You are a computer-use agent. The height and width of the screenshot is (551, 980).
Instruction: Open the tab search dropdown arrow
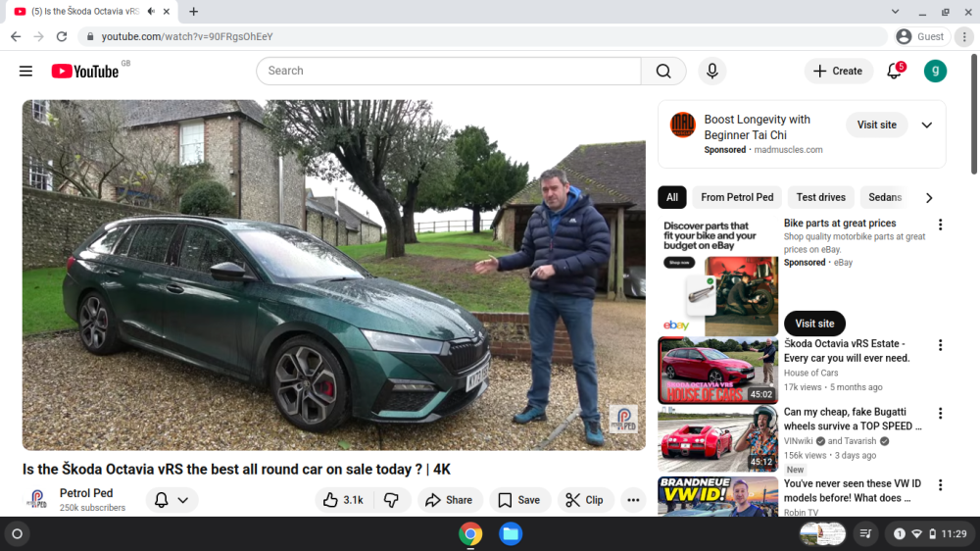(x=895, y=11)
